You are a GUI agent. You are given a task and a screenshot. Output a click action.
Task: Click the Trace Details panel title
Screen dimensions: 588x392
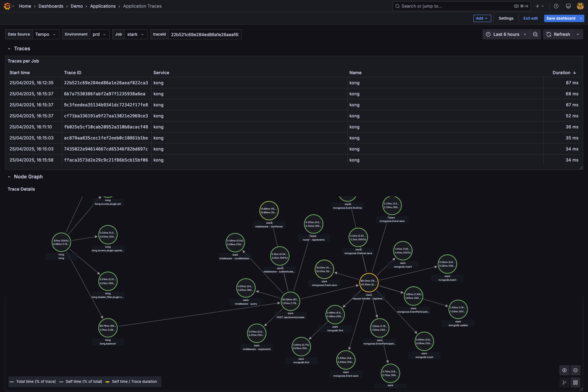(21, 189)
